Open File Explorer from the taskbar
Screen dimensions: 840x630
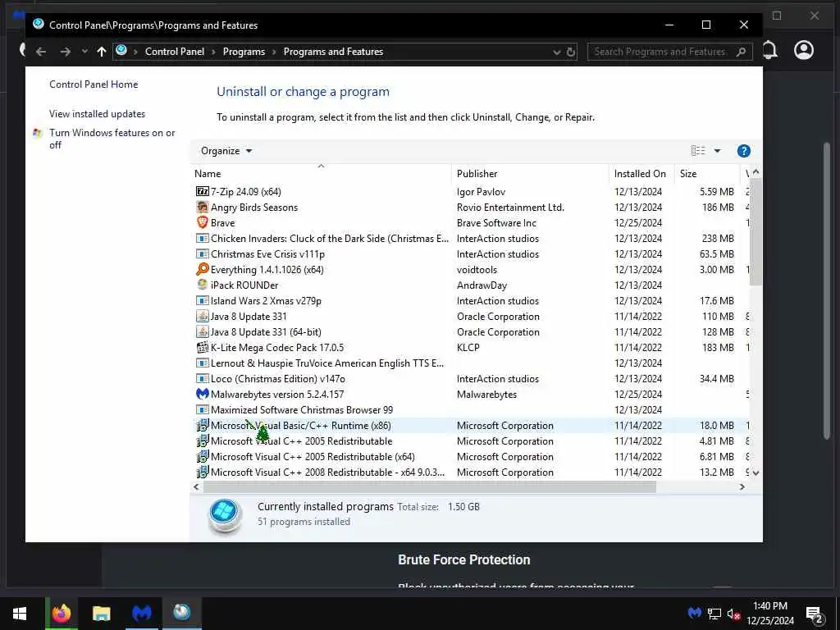tap(101, 614)
